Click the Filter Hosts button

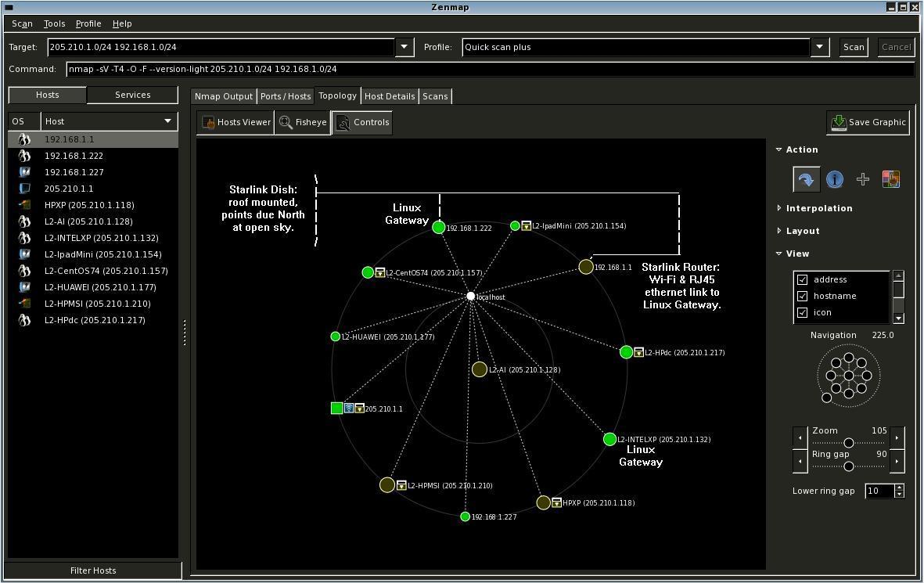(x=93, y=570)
